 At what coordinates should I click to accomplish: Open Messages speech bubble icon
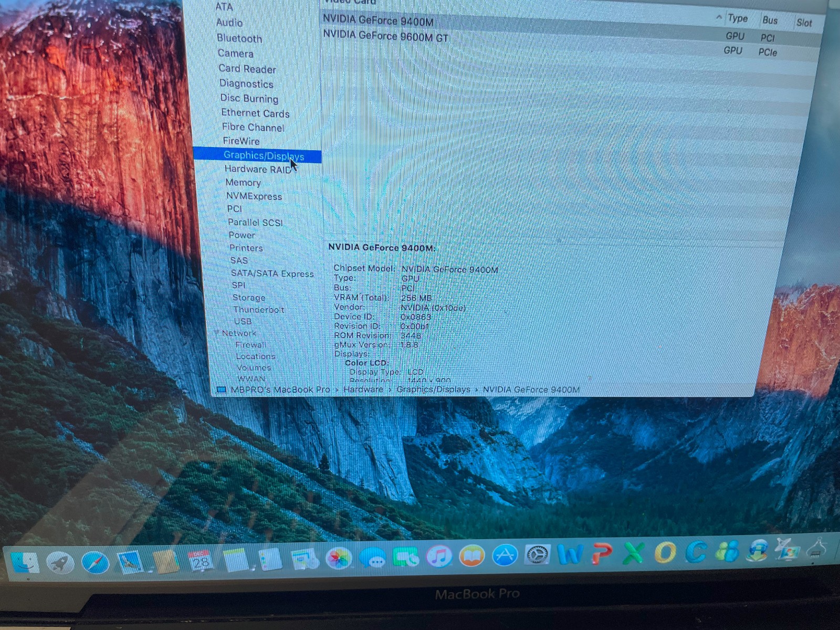[373, 558]
